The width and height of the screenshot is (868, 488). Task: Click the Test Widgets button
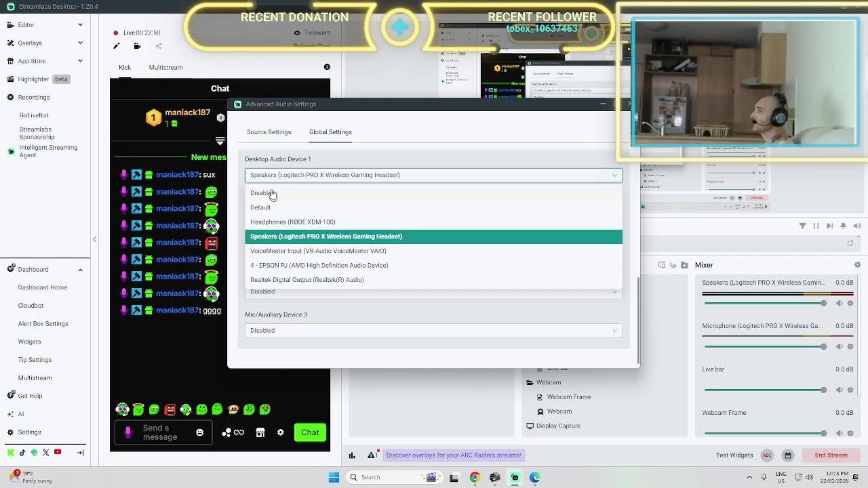point(734,455)
